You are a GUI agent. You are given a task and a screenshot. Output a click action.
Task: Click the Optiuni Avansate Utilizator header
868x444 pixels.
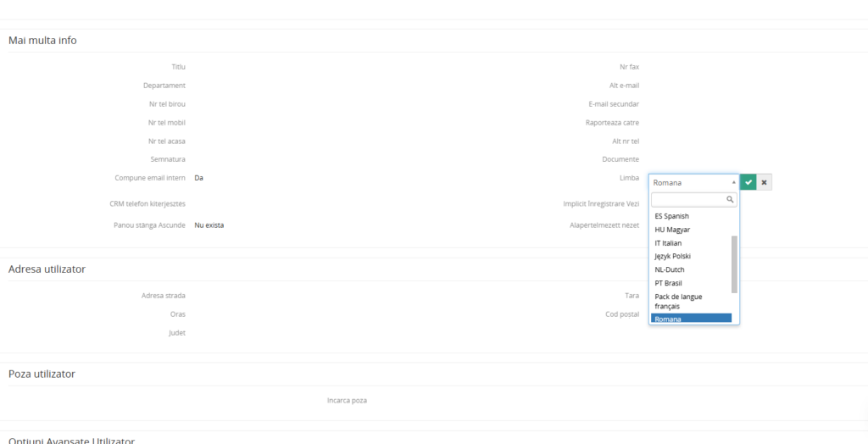71,440
